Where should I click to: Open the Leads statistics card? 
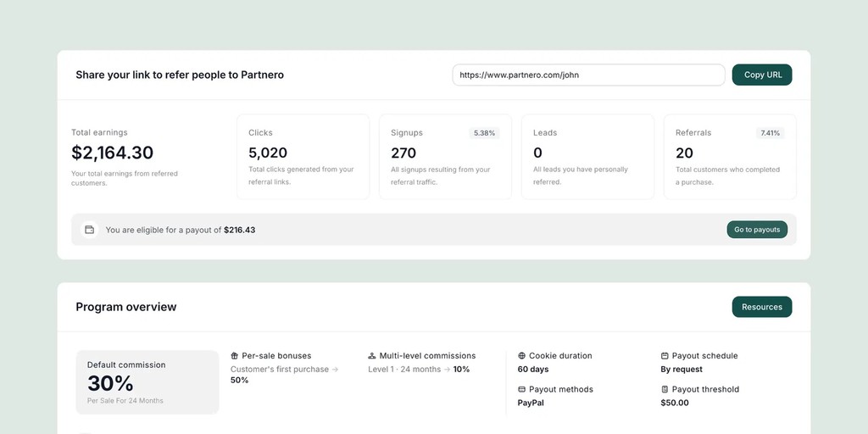pyautogui.click(x=588, y=157)
